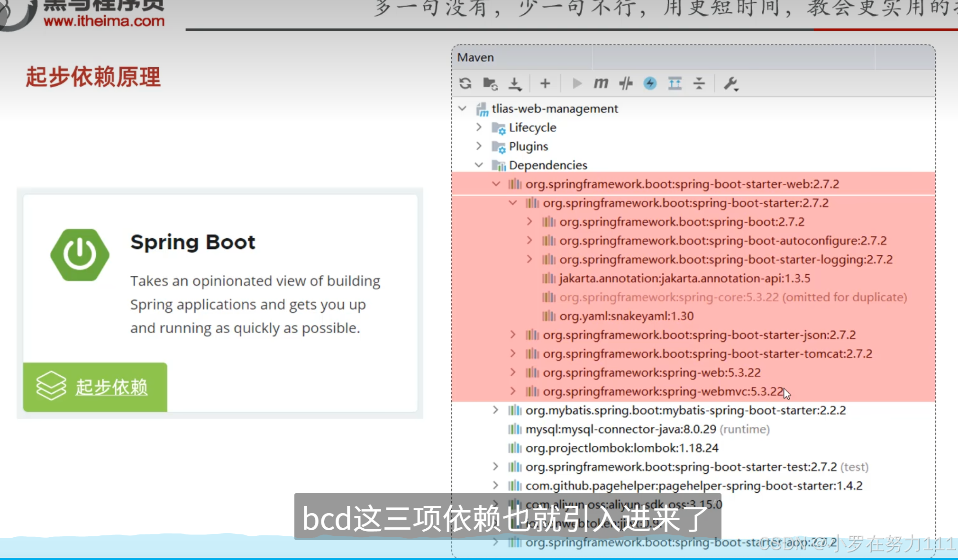Toggle the Skip Tests mode icon
Screen dimensions: 958x560
pyautogui.click(x=626, y=83)
